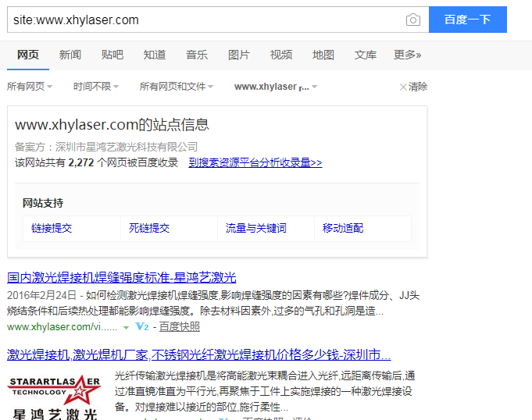The image size is (532, 420).
Task: Open the 贴吧 tab
Action: point(112,55)
